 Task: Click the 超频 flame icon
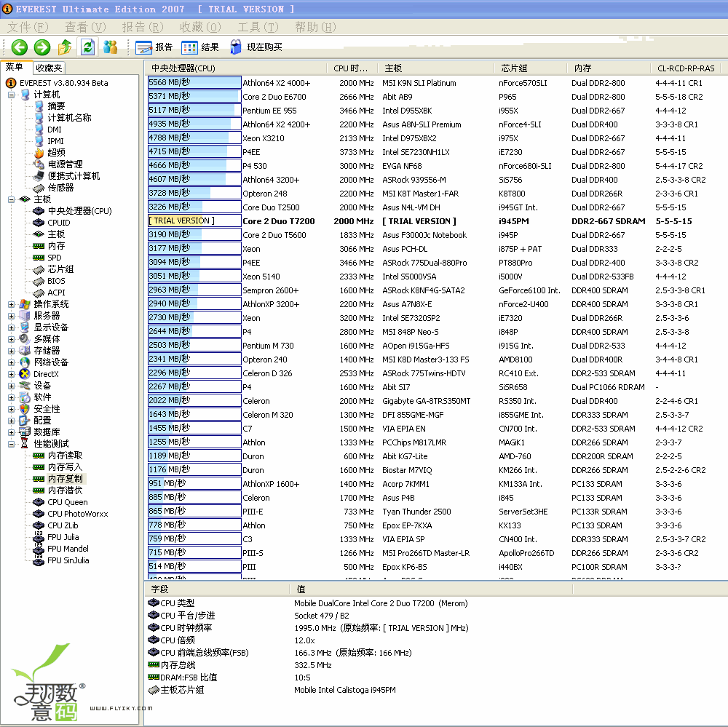tap(39, 153)
